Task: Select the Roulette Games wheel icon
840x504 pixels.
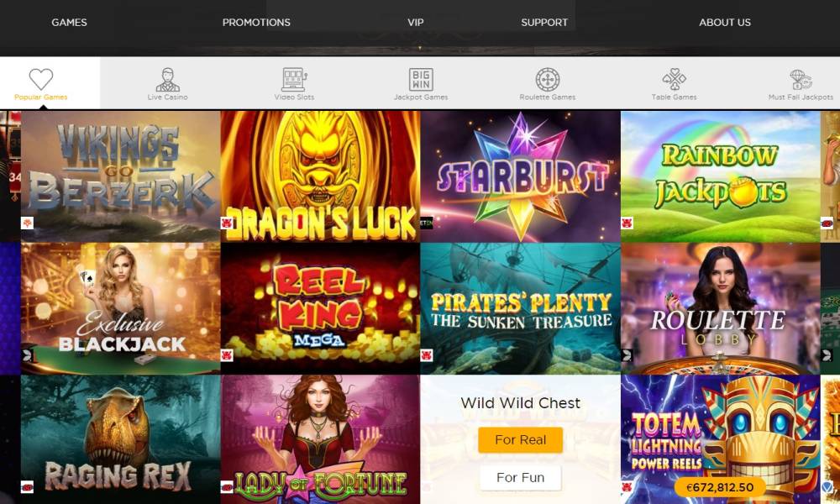Action: point(548,79)
